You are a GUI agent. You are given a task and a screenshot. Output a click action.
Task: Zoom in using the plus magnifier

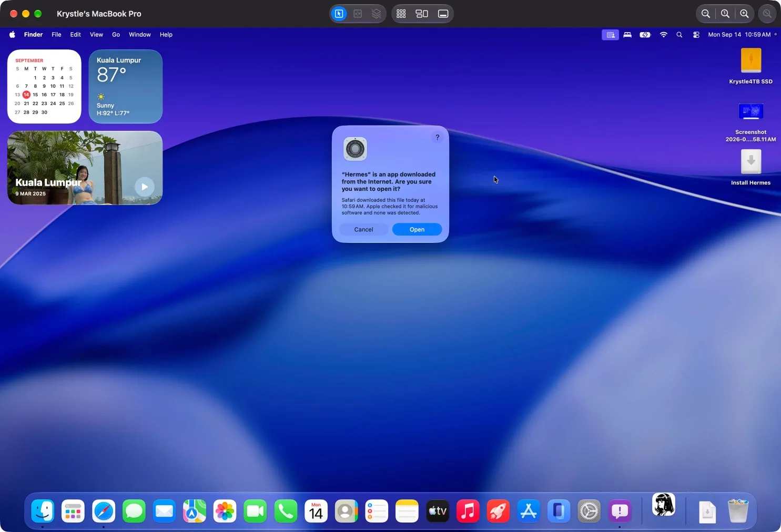(x=744, y=14)
